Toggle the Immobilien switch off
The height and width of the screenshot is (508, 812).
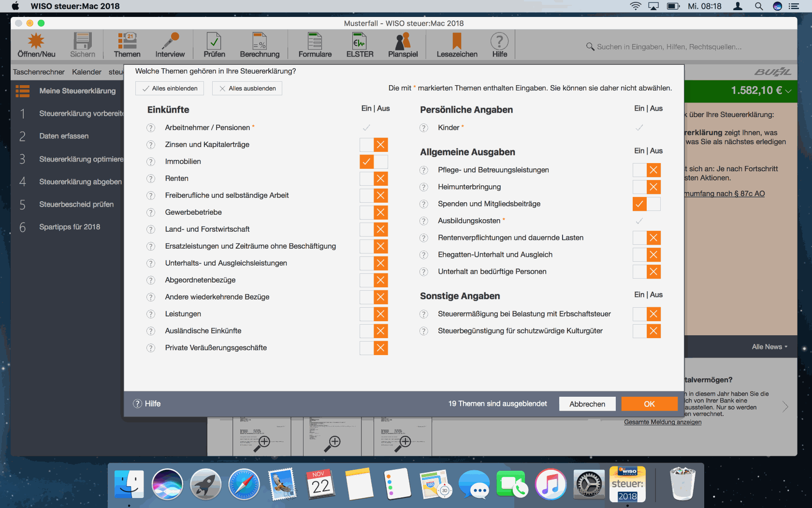374,162
